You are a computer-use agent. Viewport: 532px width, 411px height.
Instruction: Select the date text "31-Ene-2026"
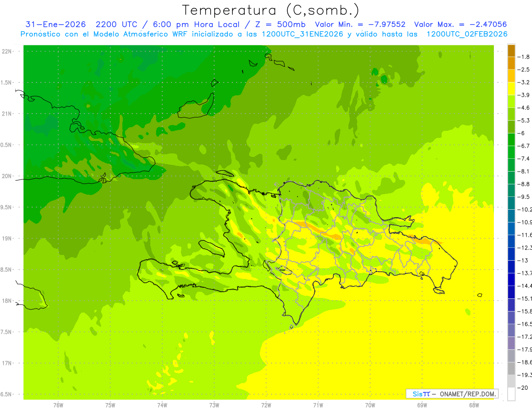pos(55,24)
